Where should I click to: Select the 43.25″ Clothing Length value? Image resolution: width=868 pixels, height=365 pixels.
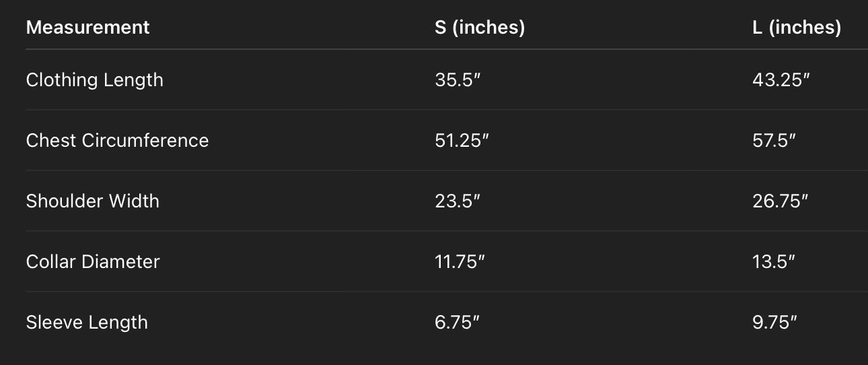pos(781,80)
